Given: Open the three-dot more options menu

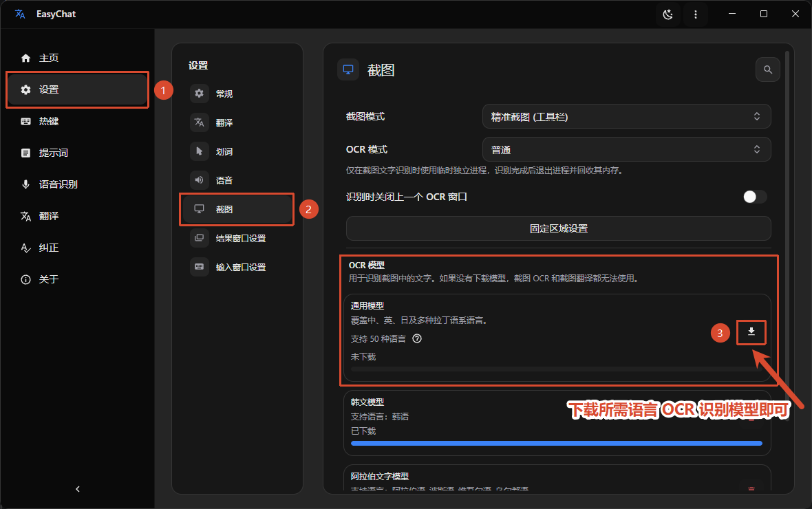Looking at the screenshot, I should pos(696,14).
